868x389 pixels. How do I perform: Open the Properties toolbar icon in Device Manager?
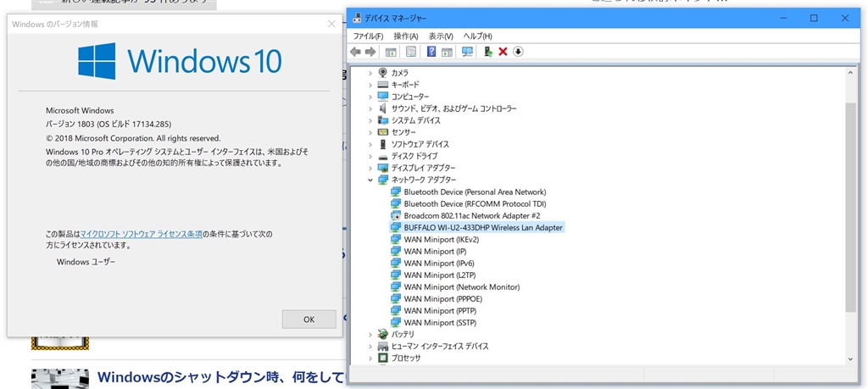pos(411,52)
